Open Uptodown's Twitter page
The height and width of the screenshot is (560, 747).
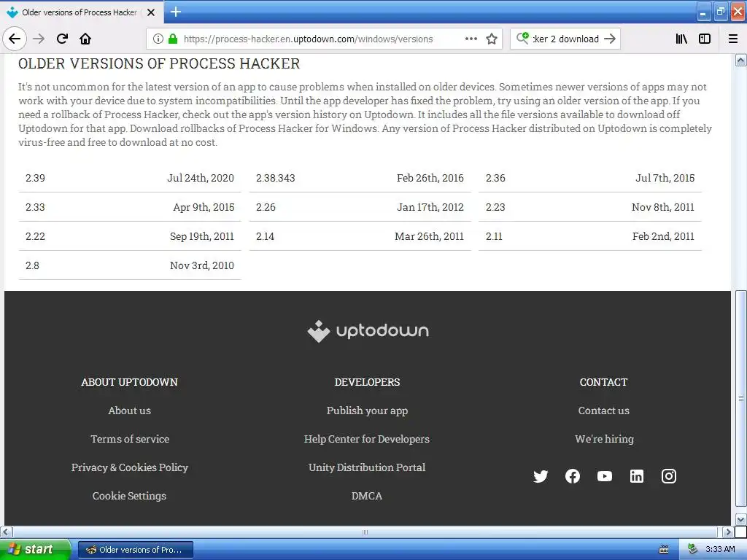pos(541,476)
